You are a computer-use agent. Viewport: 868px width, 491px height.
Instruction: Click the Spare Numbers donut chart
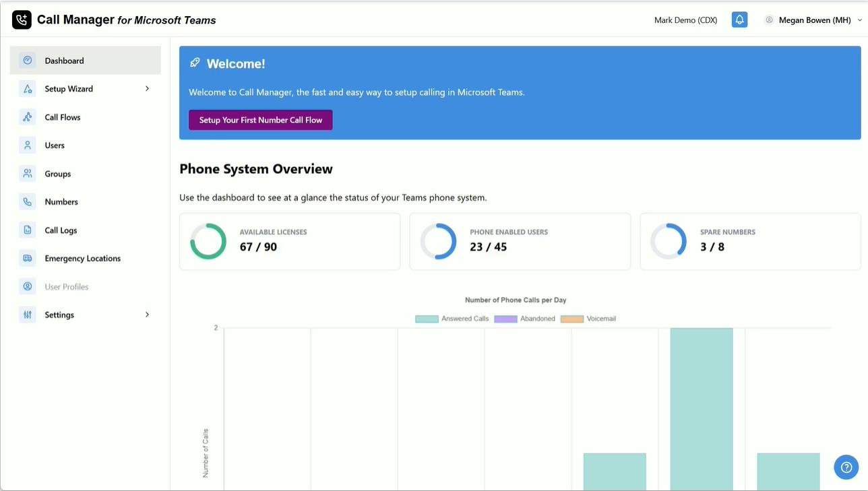(669, 241)
